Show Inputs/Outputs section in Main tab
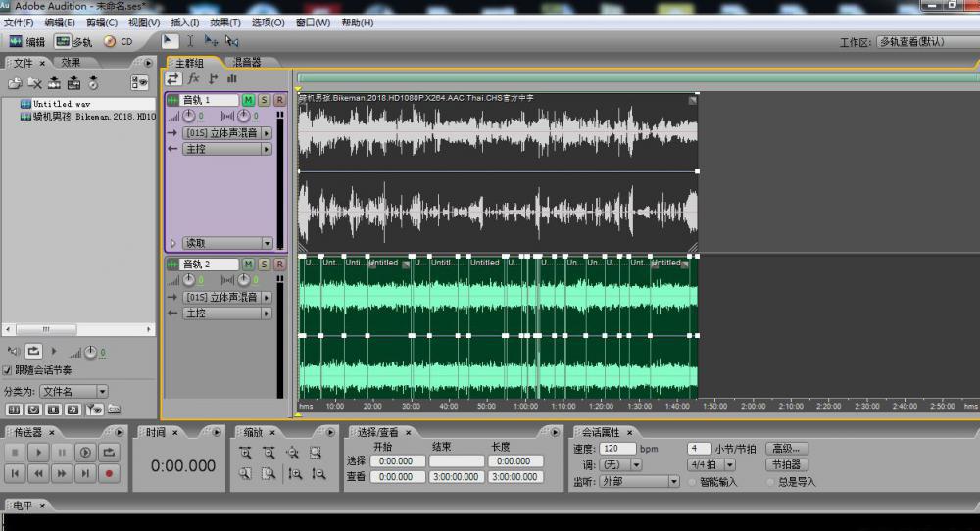980x531 pixels. (173, 78)
